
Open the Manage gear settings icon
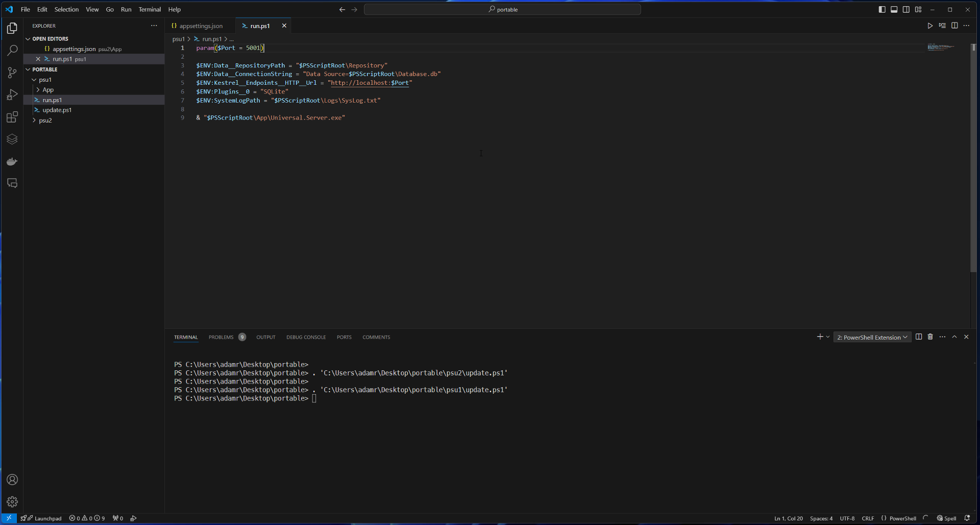point(12,502)
